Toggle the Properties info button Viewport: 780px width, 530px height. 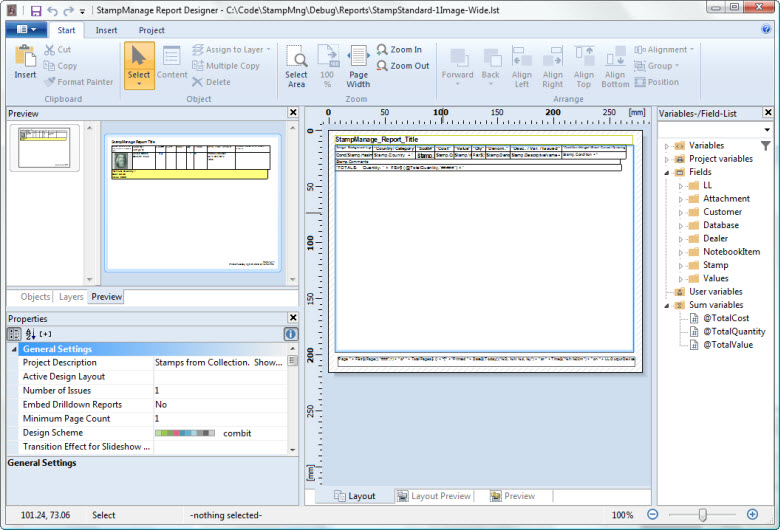291,334
